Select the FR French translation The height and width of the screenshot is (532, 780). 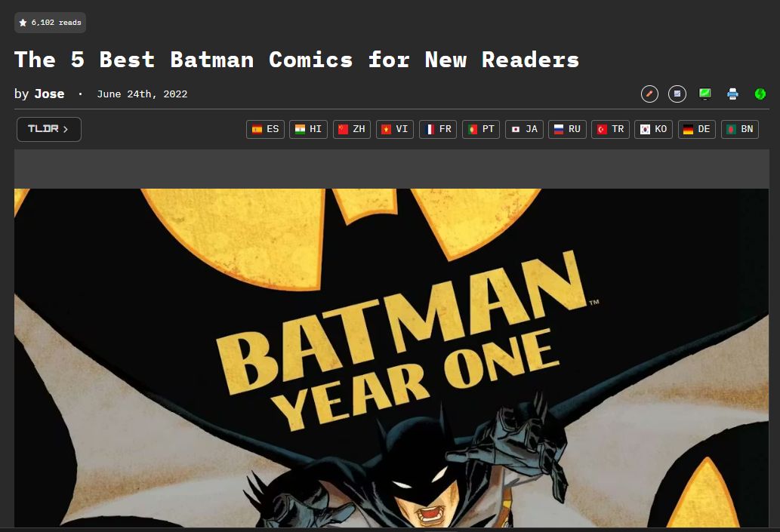pyautogui.click(x=438, y=129)
